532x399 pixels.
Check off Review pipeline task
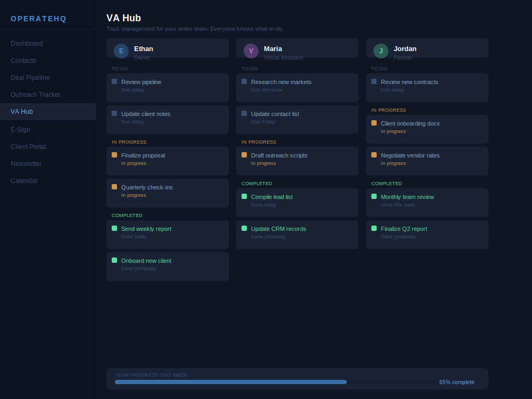[x=114, y=81]
